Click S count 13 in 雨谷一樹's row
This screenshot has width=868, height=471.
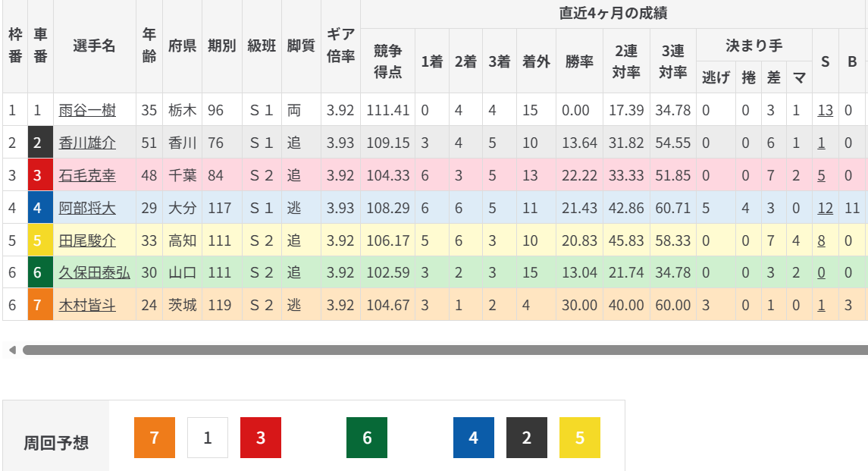[x=825, y=111]
